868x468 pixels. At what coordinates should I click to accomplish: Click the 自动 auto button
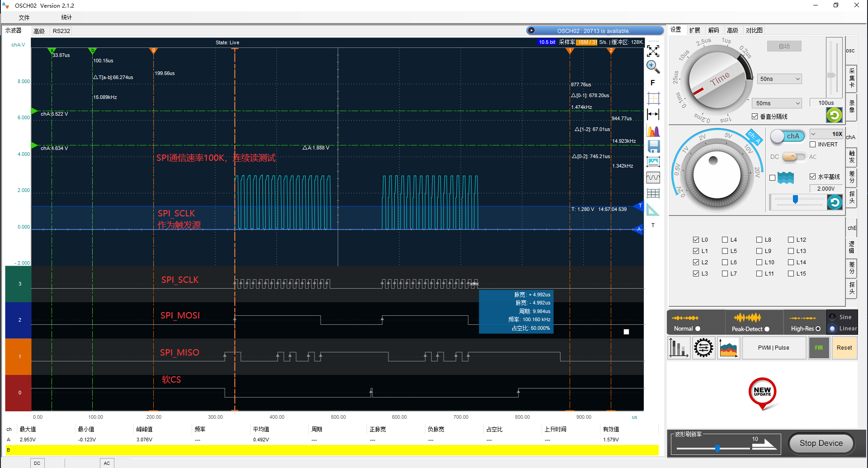[x=784, y=46]
